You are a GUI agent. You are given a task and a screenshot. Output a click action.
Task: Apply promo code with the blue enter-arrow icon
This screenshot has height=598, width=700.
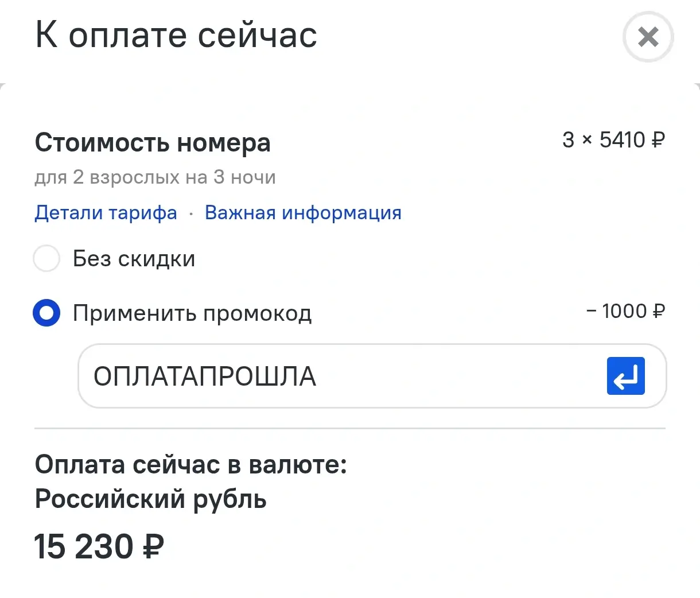tap(625, 376)
